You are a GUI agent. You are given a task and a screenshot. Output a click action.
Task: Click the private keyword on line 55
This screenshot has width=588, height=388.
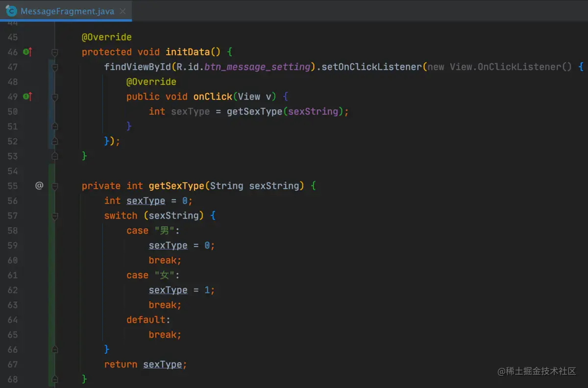pos(101,186)
